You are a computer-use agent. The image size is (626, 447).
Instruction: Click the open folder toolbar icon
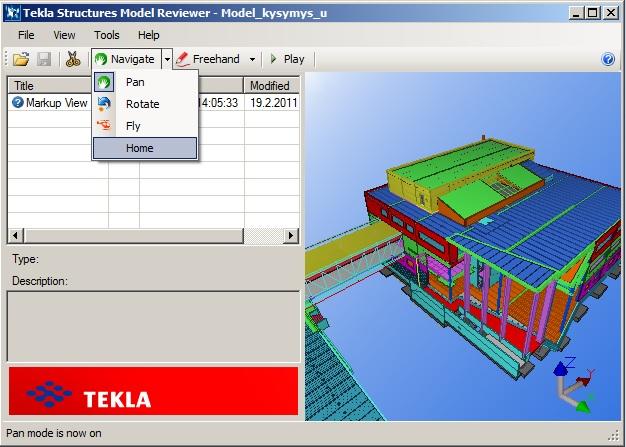click(x=21, y=59)
